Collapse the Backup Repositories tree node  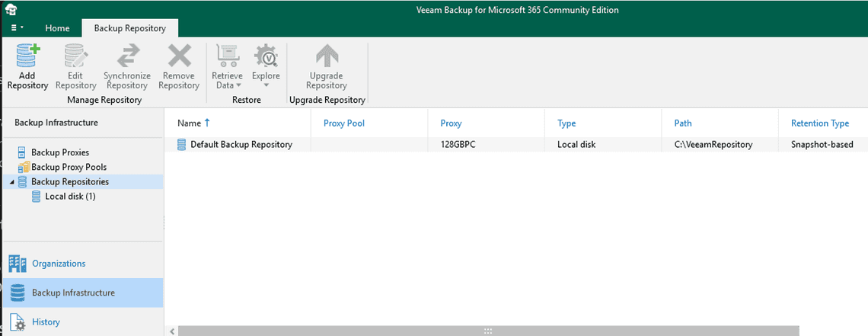click(11, 182)
